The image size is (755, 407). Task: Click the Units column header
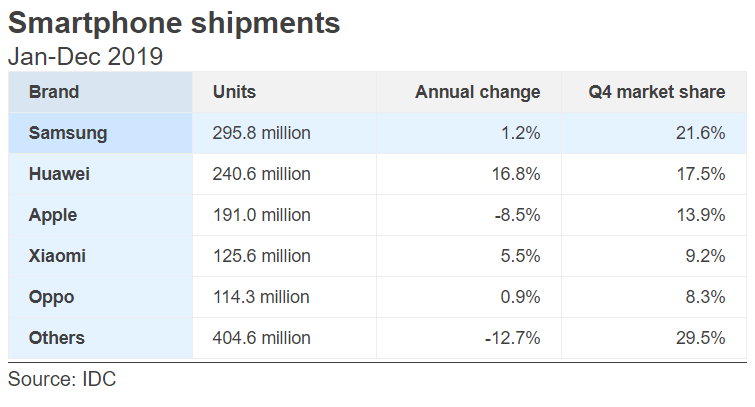[234, 92]
